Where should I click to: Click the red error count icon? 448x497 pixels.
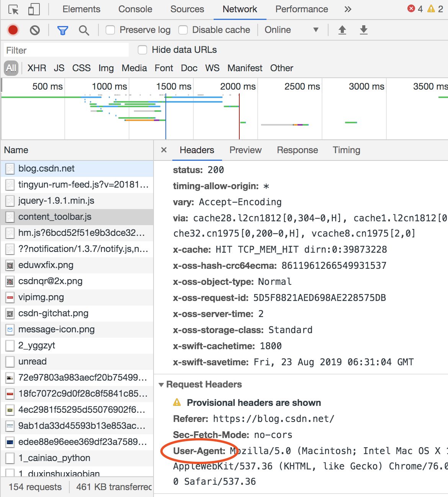click(x=411, y=8)
